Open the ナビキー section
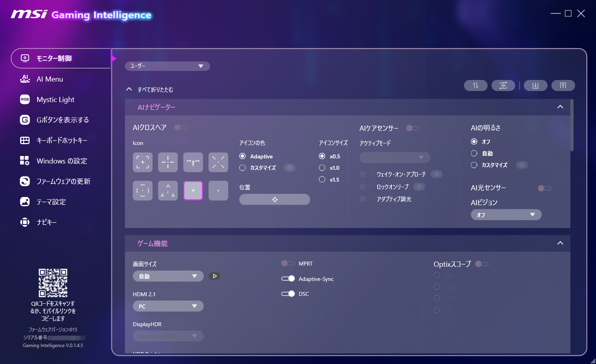The image size is (596, 364). click(x=47, y=222)
